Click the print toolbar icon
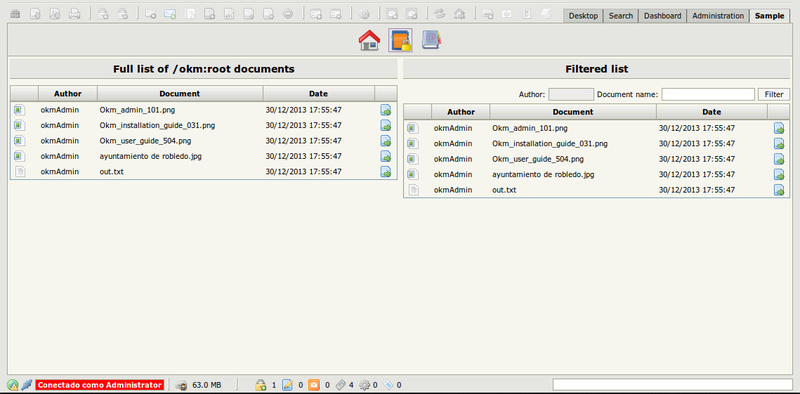The image size is (800, 394). [x=74, y=14]
